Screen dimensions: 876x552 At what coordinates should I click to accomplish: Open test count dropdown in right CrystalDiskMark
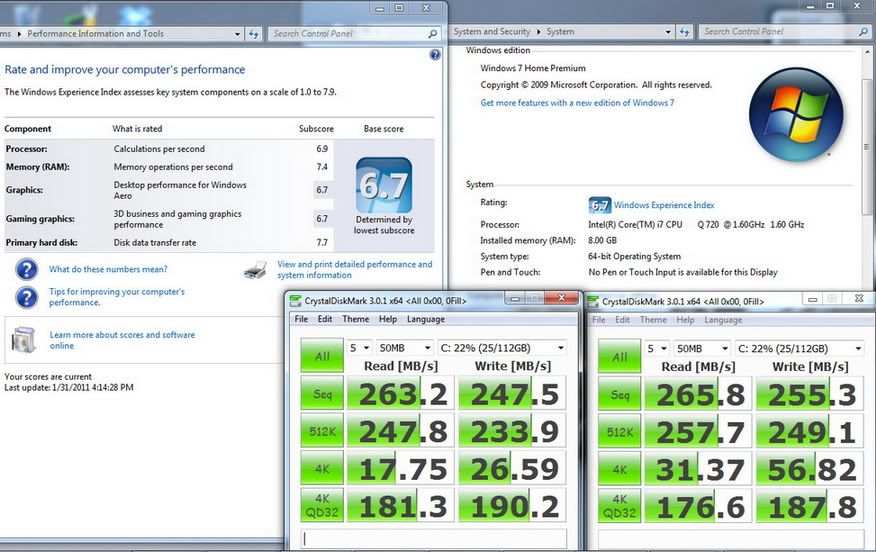(x=656, y=349)
